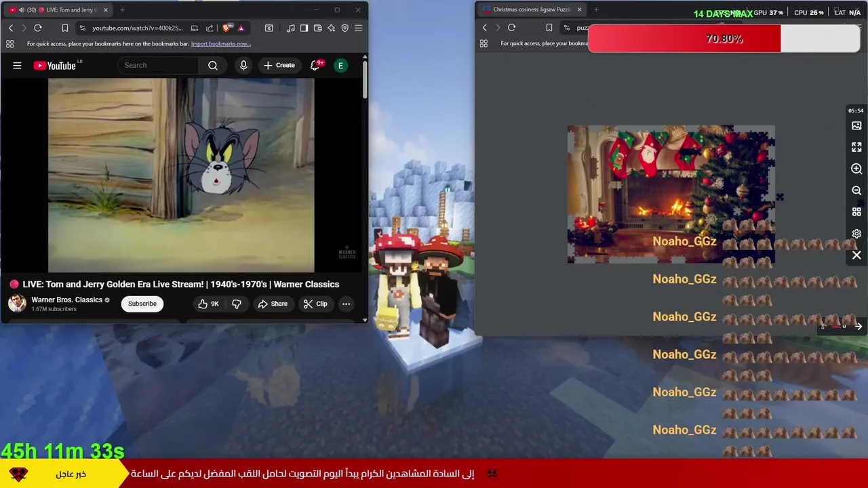Toggle fullscreen in the puzzle toolbar

click(x=856, y=147)
